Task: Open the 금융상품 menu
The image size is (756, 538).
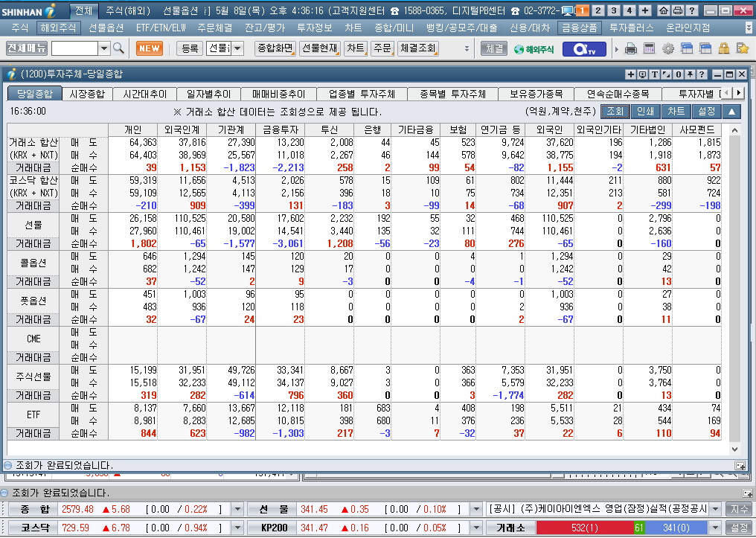Action: [580, 28]
